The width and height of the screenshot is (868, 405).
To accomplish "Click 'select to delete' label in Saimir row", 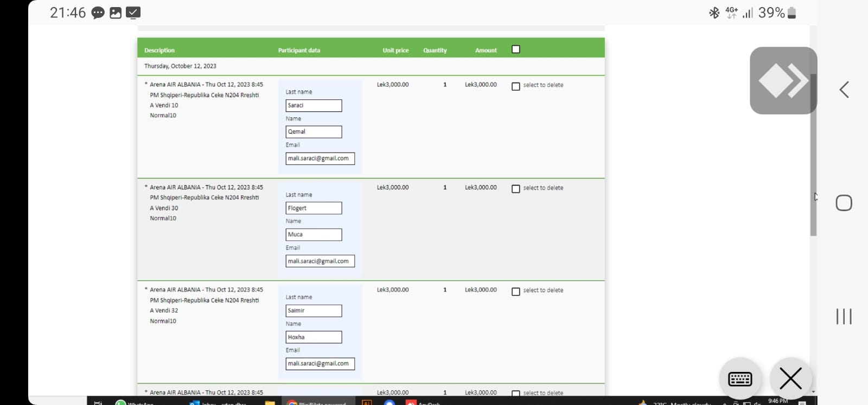I will (x=543, y=290).
